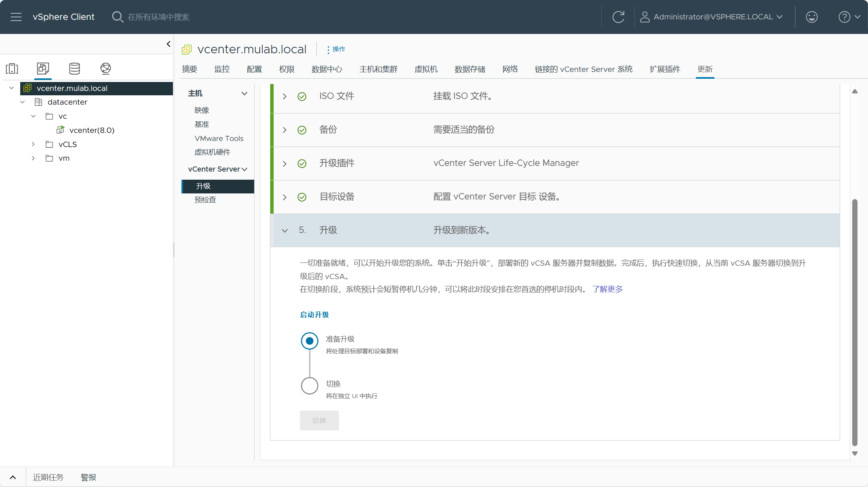
Task: Open Administrator@VSPHERE.LOCAL user dropdown
Action: point(712,17)
